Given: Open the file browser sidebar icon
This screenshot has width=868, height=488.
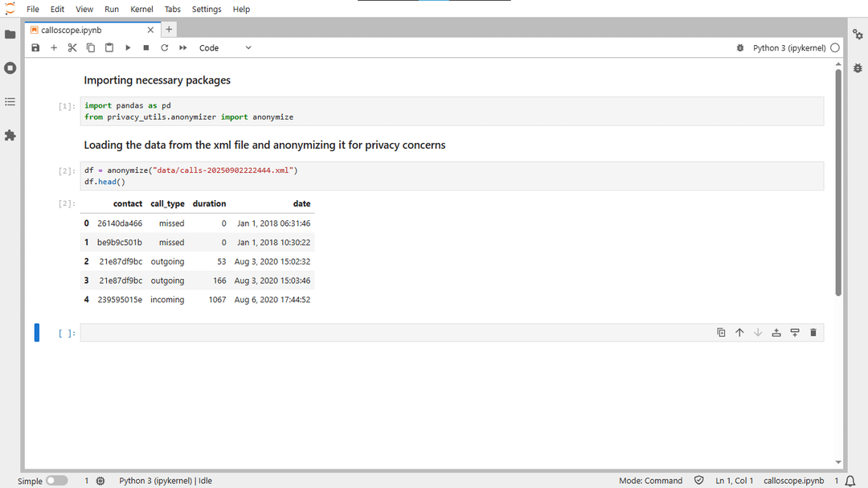Looking at the screenshot, I should click(10, 35).
